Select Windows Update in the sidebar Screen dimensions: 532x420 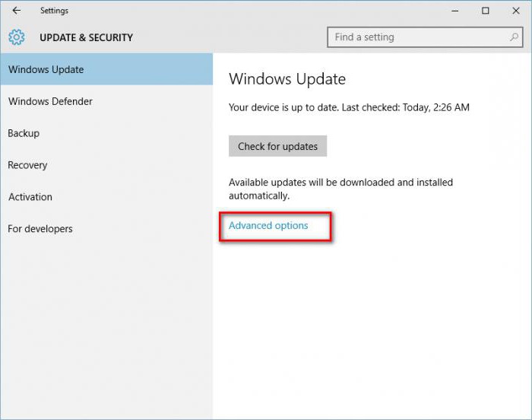pyautogui.click(x=46, y=69)
